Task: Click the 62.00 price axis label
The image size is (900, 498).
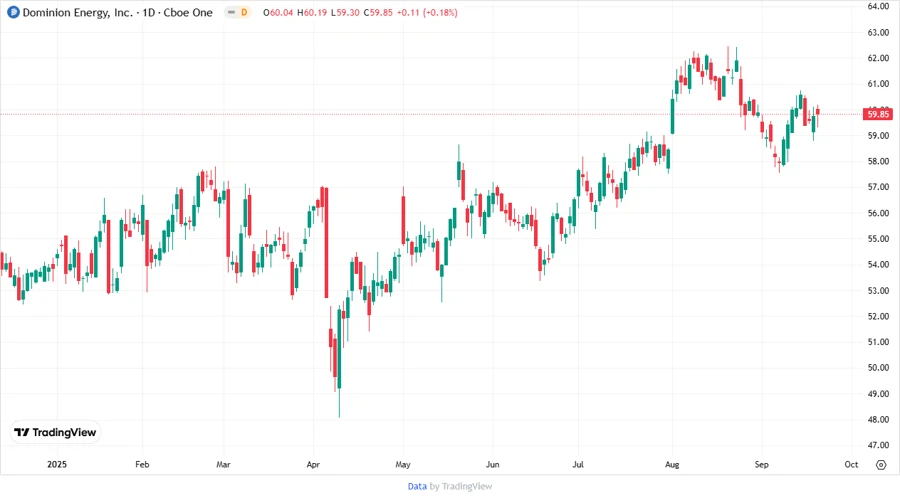Action: pos(878,58)
